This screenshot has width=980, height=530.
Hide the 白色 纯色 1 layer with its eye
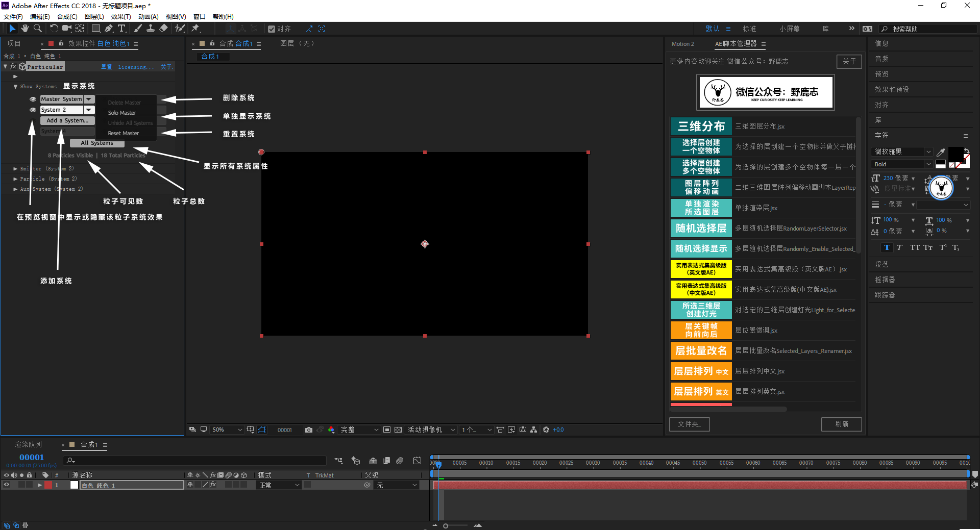(7, 485)
